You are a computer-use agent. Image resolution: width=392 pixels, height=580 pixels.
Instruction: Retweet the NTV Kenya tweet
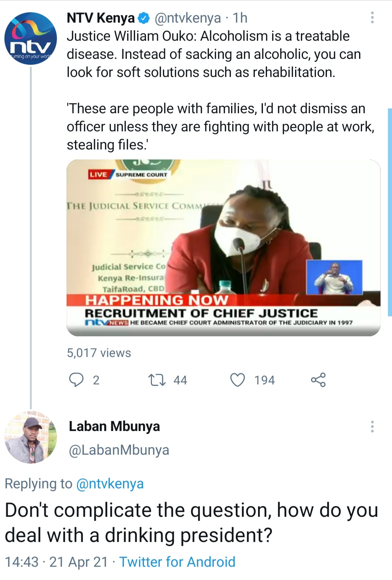157,380
